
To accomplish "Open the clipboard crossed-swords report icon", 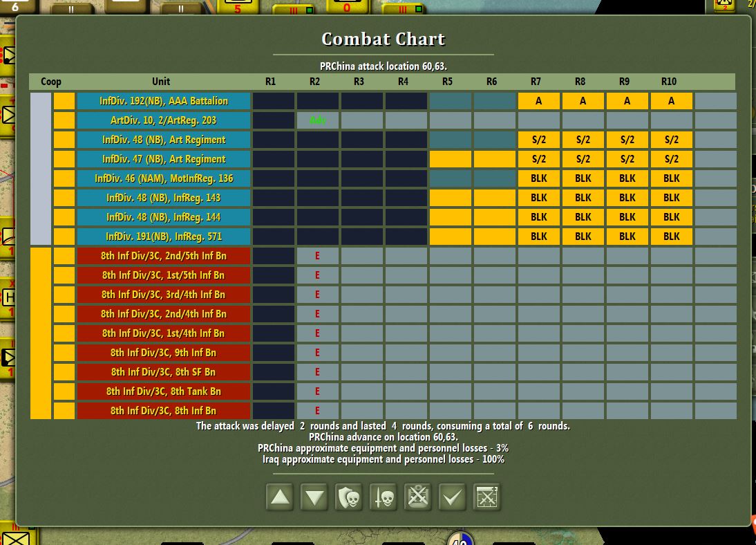I will [418, 497].
